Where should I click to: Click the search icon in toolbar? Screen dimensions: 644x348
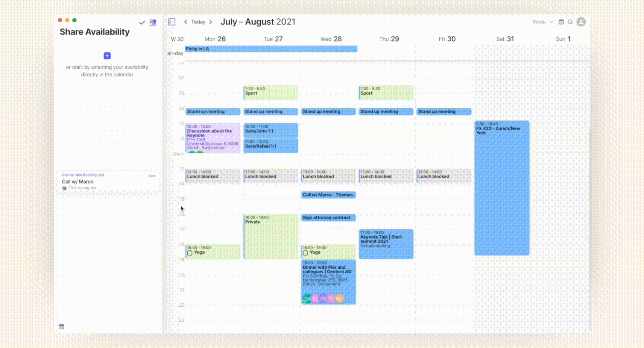click(x=570, y=22)
